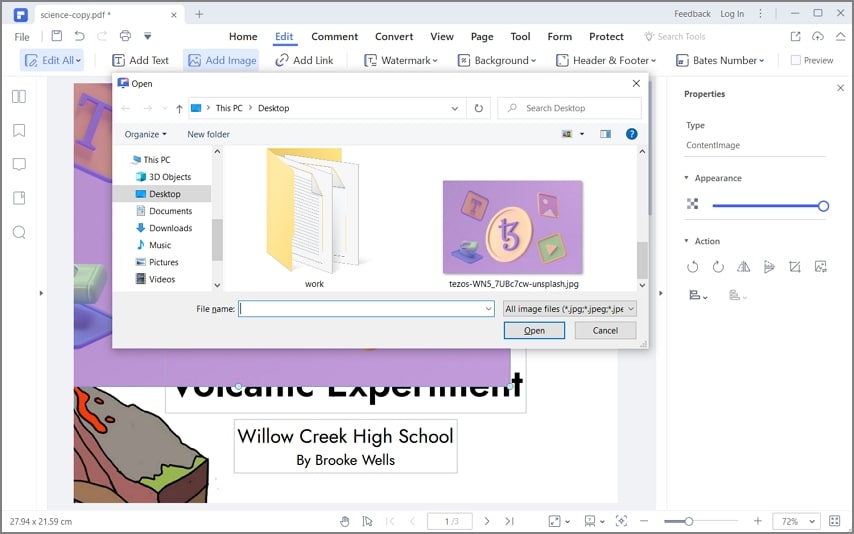This screenshot has width=854, height=534.
Task: Refresh the Desktop folder in Open dialog
Action: 479,108
